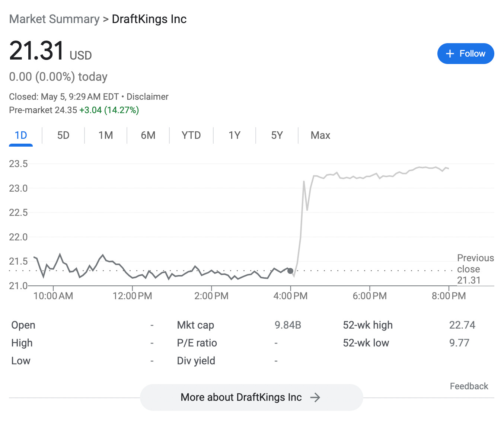504x422 pixels.
Task: Click the 52-wk high label
Action: coord(368,325)
